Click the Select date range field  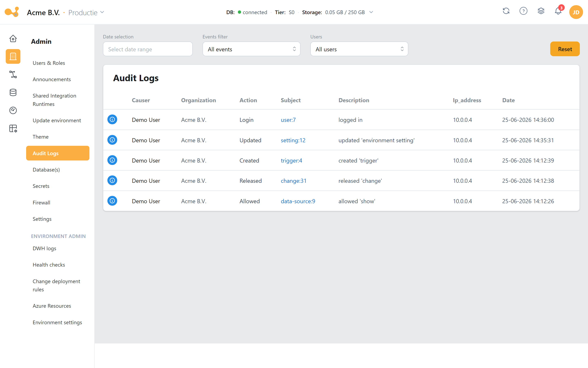148,49
